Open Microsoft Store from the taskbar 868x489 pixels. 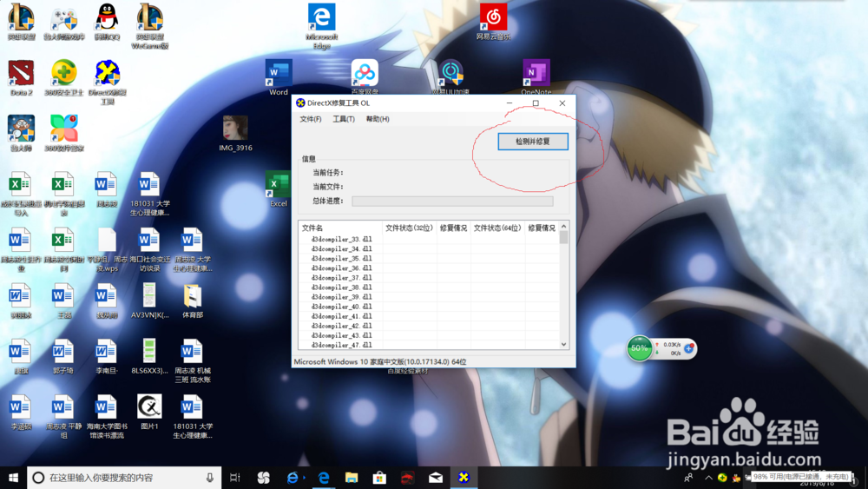pos(379,478)
